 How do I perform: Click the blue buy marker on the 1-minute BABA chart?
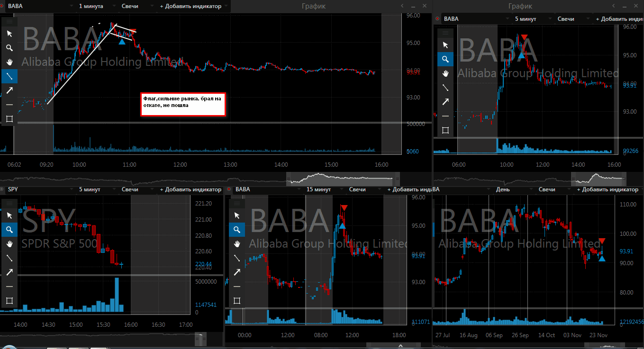coord(122,42)
